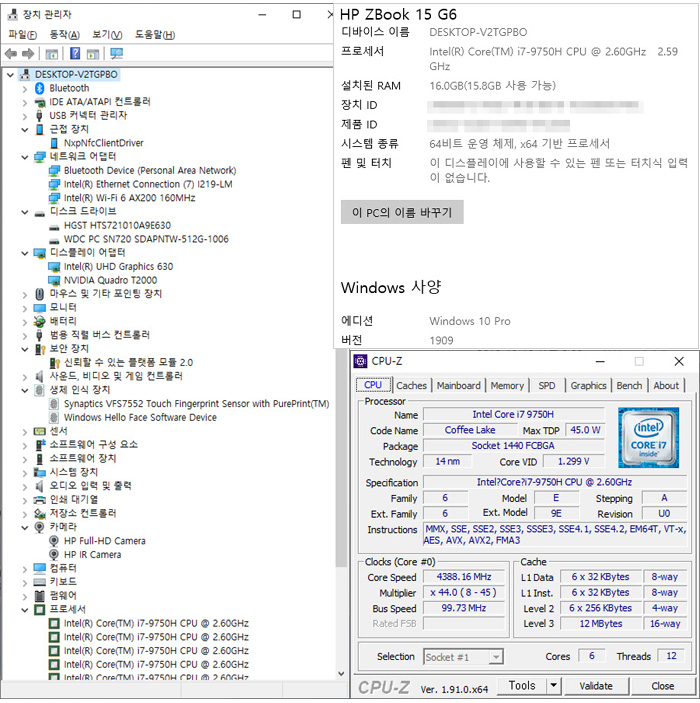700x703 pixels.
Task: Click the Coffee Lake code name value
Action: click(470, 430)
